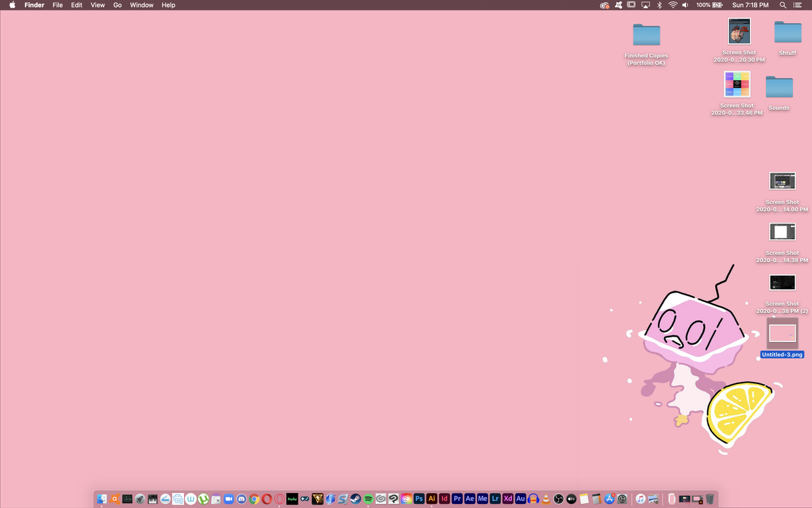Open the Hulu app in dock
This screenshot has height=508, width=812.
click(292, 499)
